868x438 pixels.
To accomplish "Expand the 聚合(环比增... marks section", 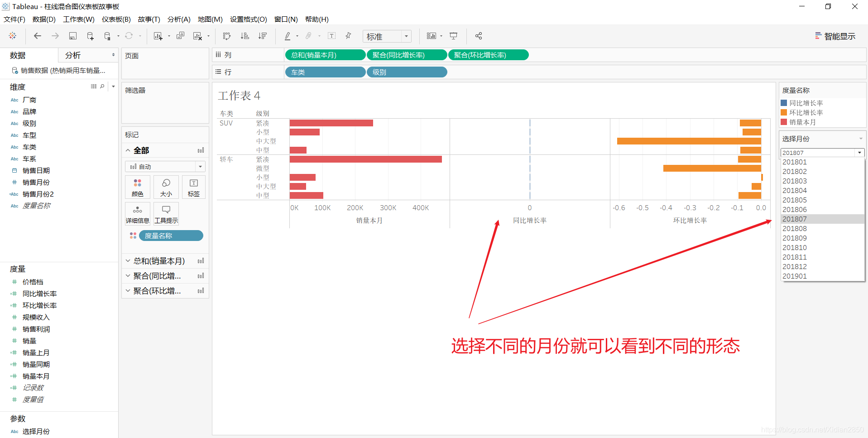I will point(128,291).
